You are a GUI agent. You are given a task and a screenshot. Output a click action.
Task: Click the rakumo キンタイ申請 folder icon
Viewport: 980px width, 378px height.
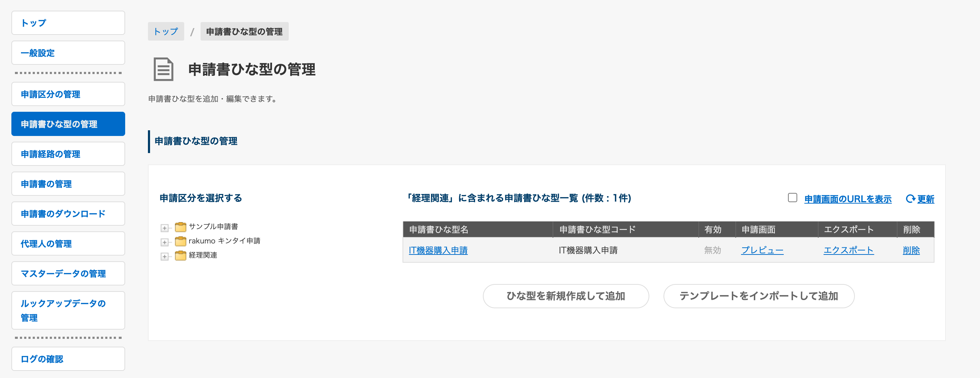(x=180, y=241)
